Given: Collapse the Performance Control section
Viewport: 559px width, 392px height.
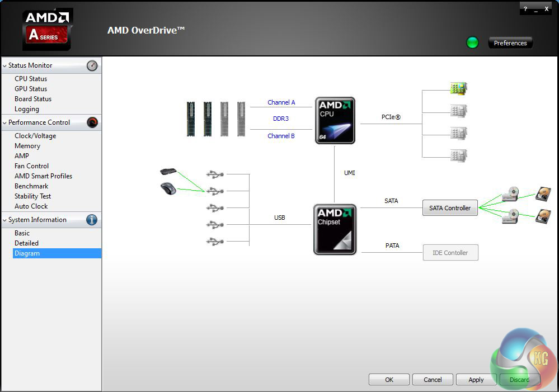Looking at the screenshot, I should point(5,122).
